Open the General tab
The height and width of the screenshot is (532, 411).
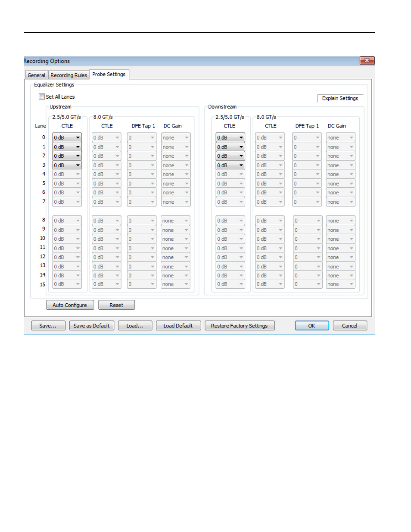point(36,75)
